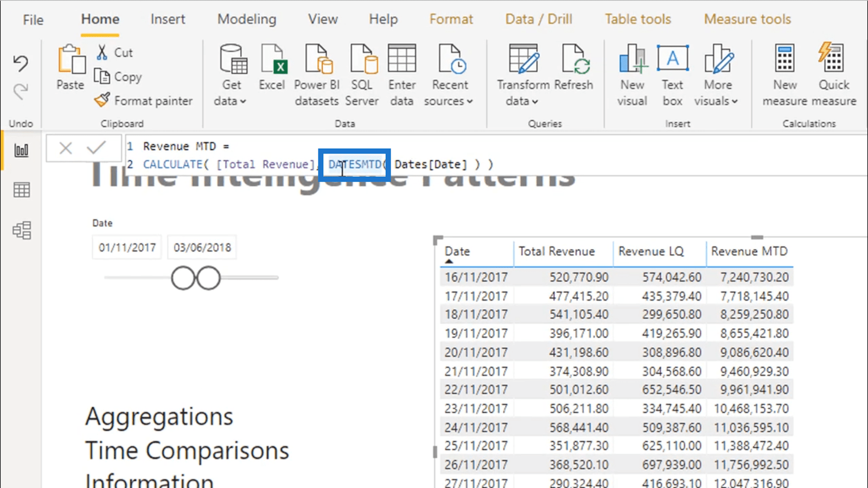This screenshot has height=488, width=868.
Task: Select the 26/11/2017 date cell
Action: (476, 465)
